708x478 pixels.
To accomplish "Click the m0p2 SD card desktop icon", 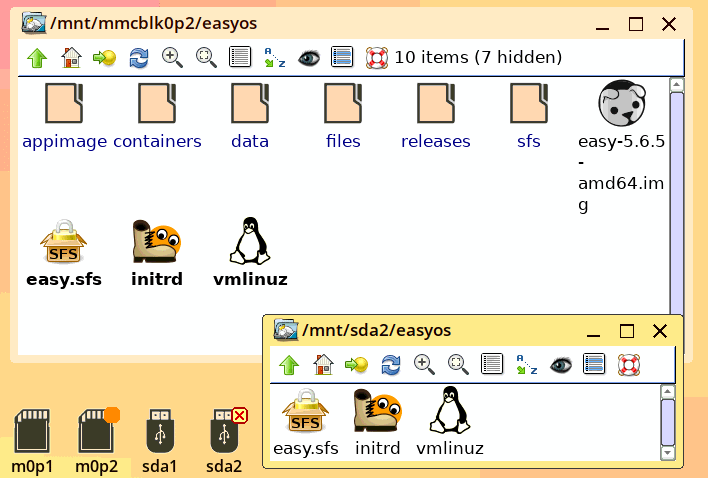I will 97,441.
